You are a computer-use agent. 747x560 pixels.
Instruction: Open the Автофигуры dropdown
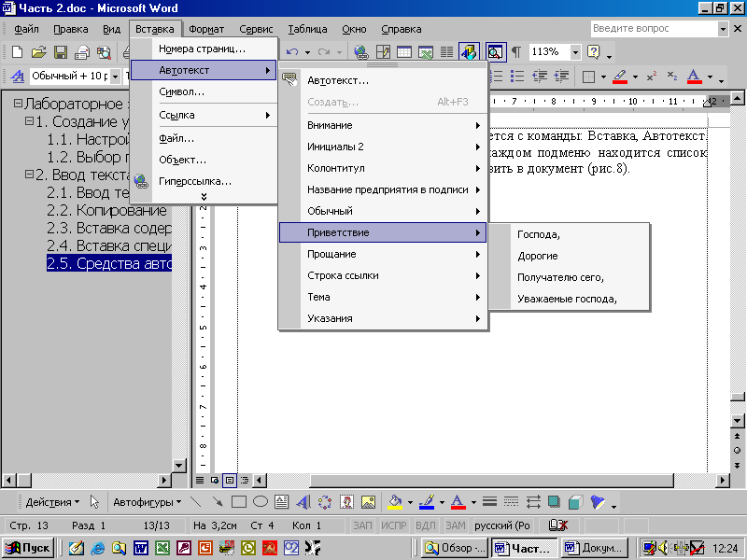[147, 502]
